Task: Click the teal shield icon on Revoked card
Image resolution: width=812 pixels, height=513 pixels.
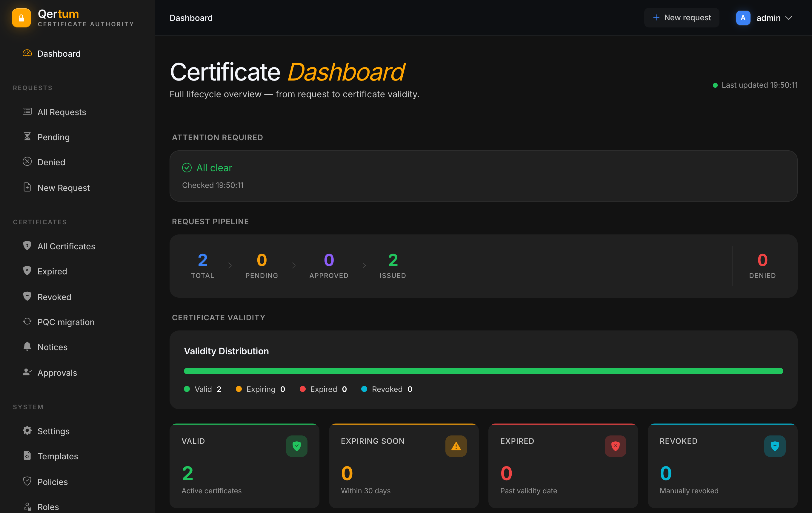Action: click(775, 446)
